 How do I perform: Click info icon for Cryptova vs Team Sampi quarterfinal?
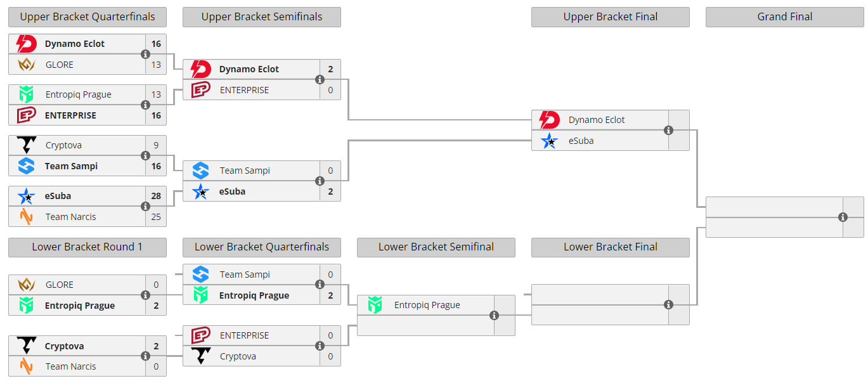145,156
